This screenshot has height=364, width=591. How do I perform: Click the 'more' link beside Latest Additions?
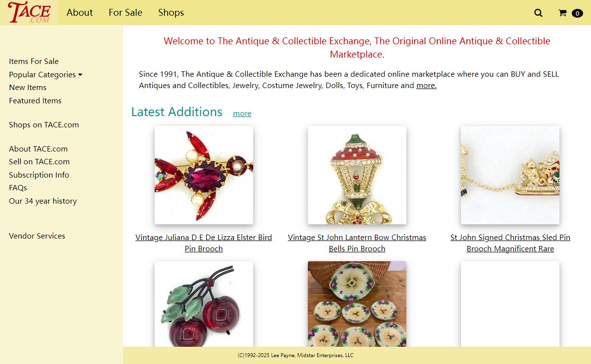pos(242,113)
